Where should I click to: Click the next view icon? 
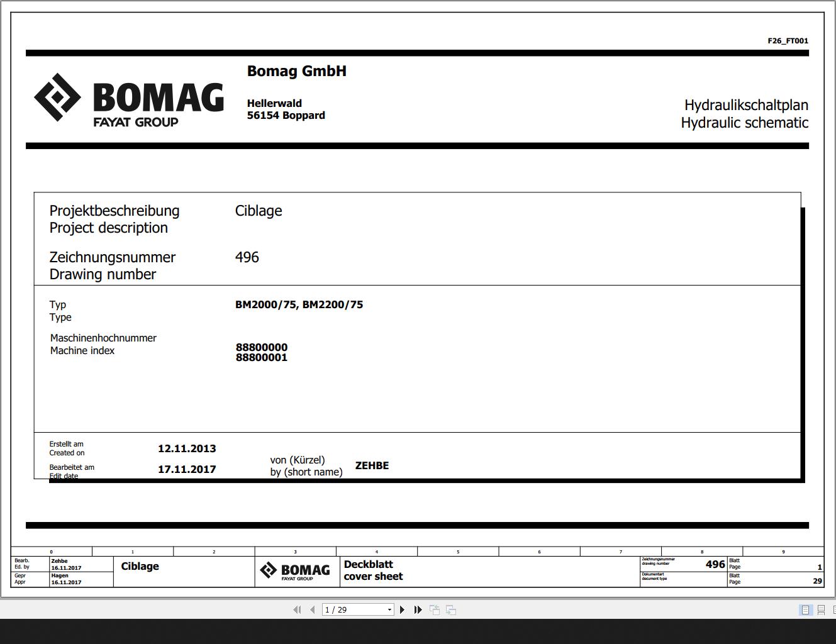451,609
